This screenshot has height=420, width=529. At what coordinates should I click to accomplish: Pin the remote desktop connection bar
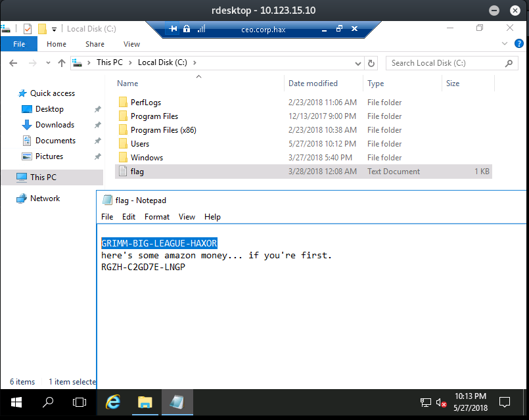pos(173,29)
